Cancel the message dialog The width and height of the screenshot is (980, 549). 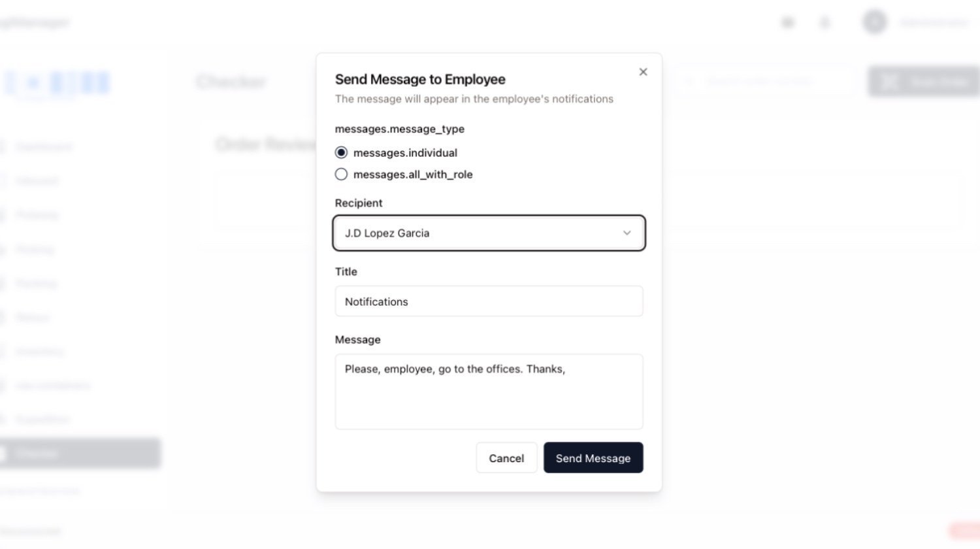506,457
